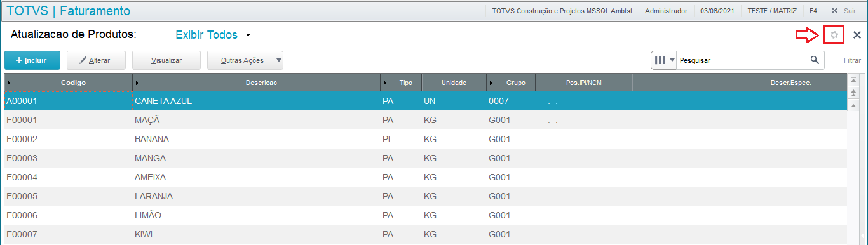
Task: Click the Filtrar link
Action: tap(852, 61)
